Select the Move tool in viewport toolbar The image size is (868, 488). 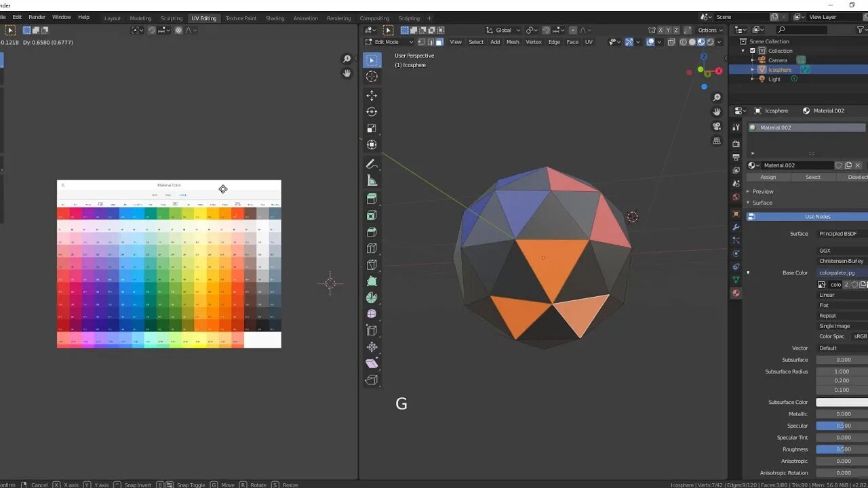pos(372,96)
